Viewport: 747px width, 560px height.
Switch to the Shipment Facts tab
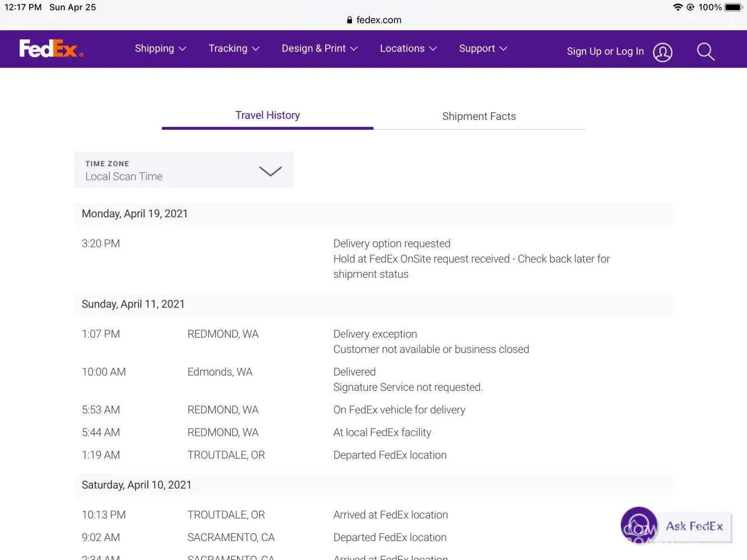(x=479, y=116)
